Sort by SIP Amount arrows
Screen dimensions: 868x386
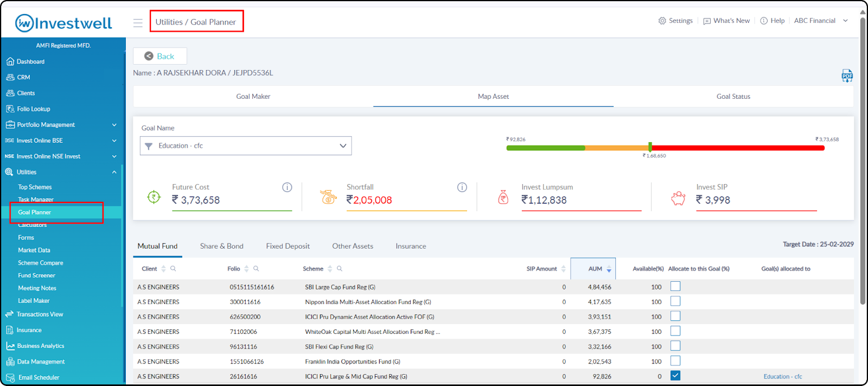(x=563, y=269)
